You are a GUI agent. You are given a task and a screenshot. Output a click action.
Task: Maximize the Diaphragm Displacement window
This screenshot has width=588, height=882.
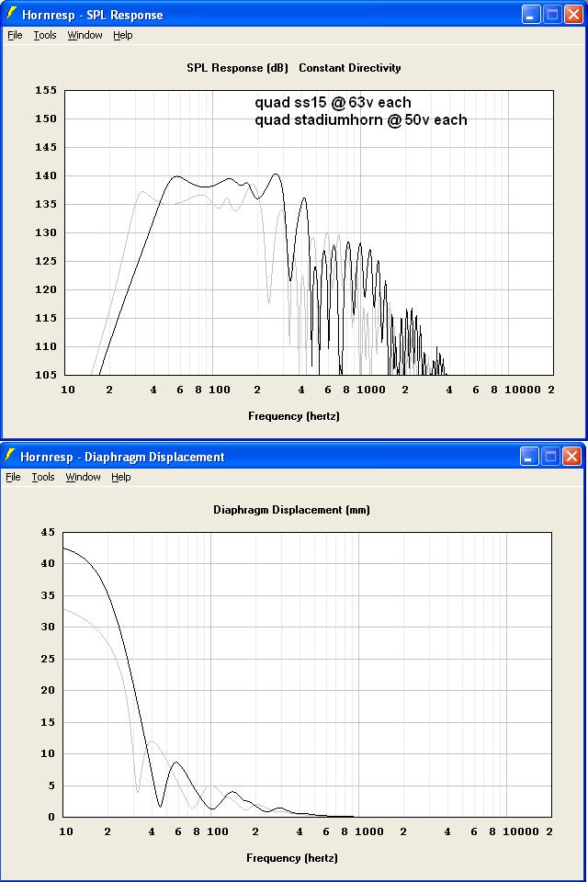pyautogui.click(x=550, y=457)
